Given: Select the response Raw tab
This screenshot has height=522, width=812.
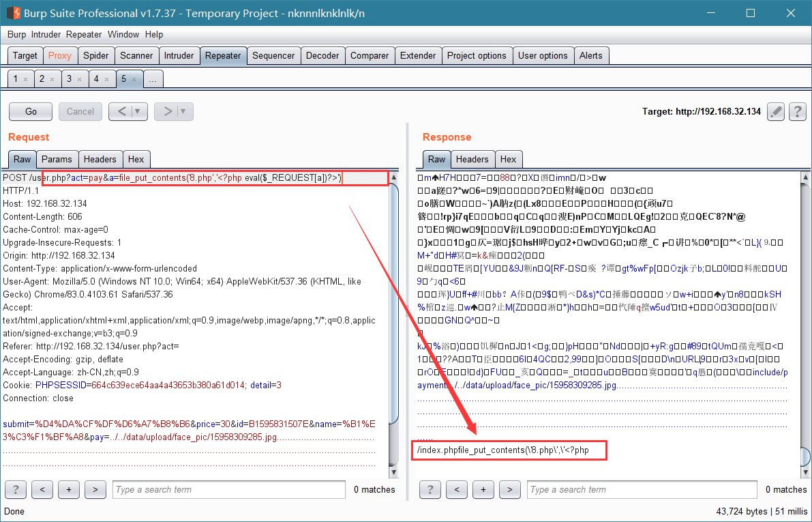Looking at the screenshot, I should tap(436, 159).
